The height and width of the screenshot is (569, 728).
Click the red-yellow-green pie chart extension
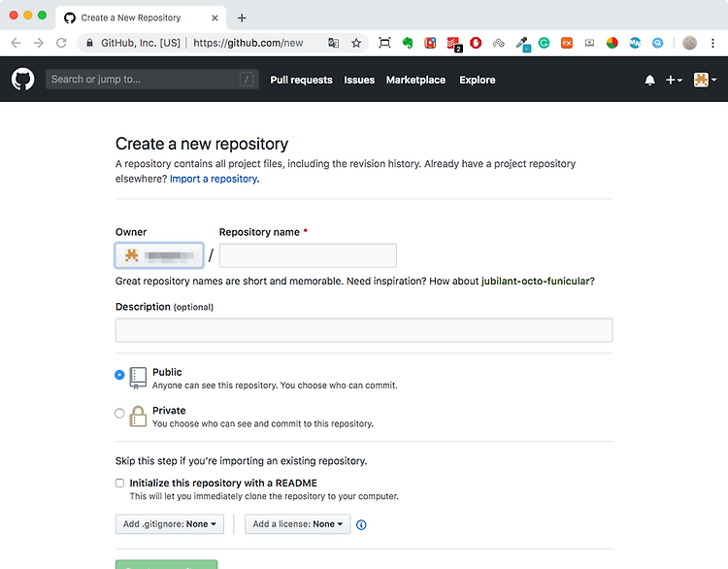point(612,43)
